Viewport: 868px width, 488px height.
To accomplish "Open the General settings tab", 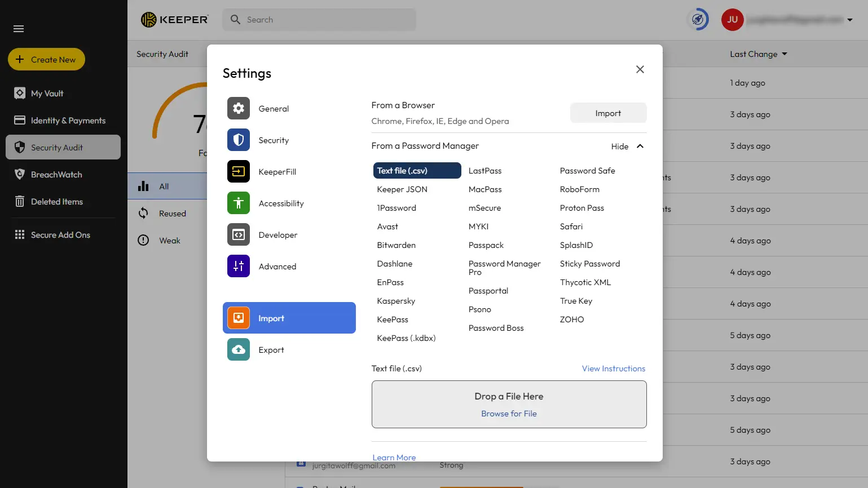I will click(289, 109).
